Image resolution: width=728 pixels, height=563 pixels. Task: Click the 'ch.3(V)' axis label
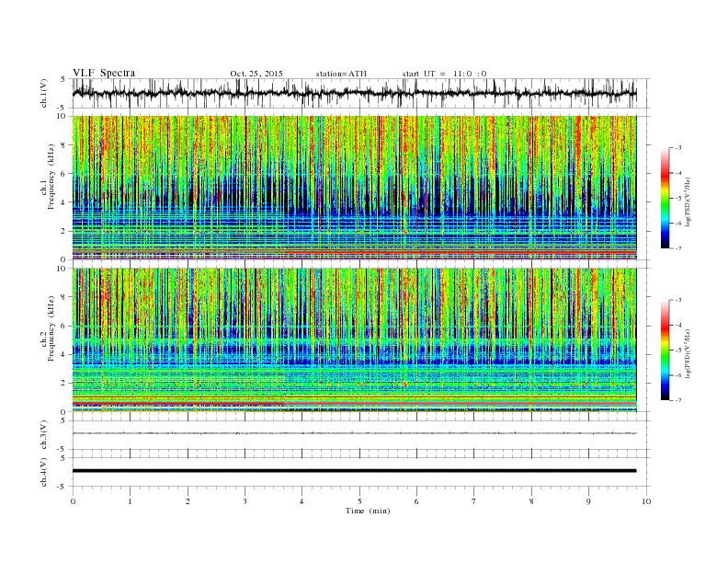pos(43,435)
